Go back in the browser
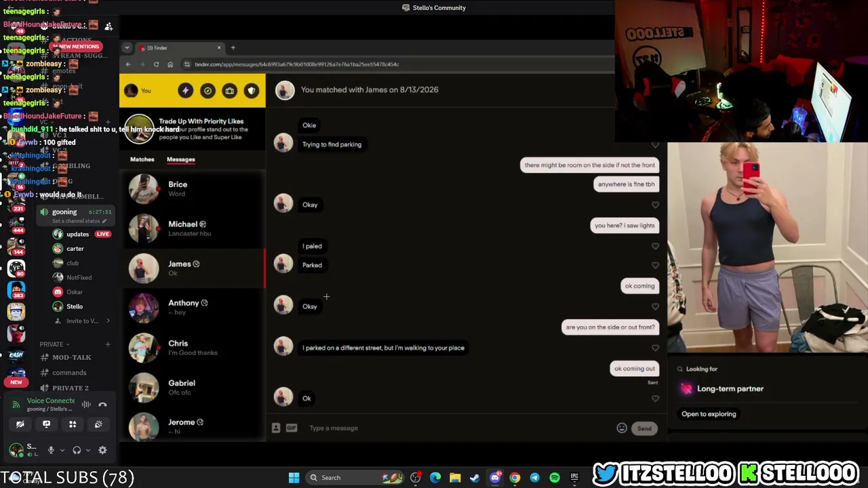 [128, 64]
